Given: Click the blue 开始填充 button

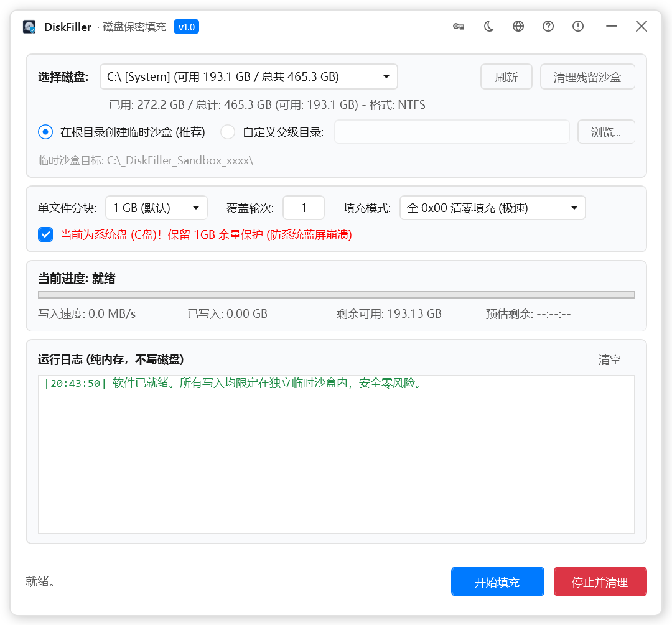Looking at the screenshot, I should pyautogui.click(x=498, y=581).
